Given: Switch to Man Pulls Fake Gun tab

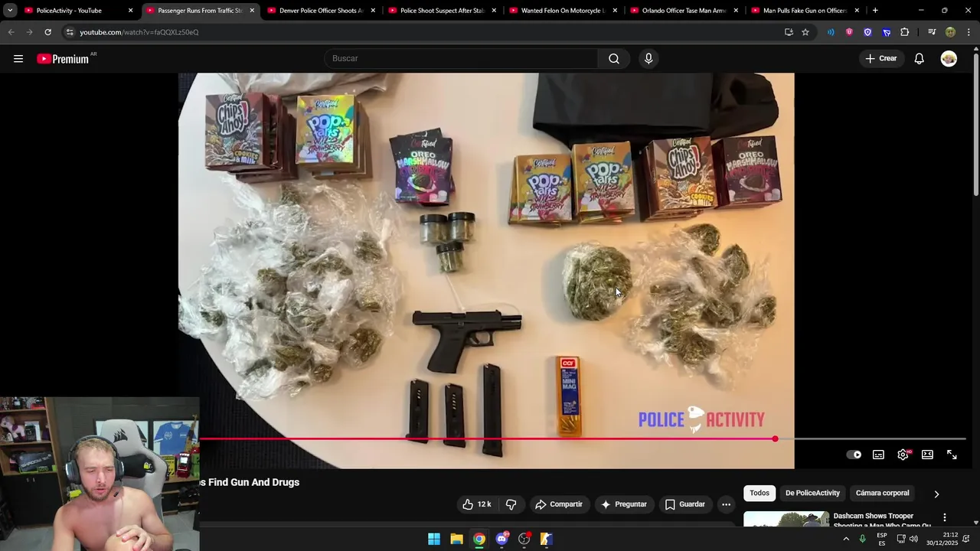Looking at the screenshot, I should (805, 11).
